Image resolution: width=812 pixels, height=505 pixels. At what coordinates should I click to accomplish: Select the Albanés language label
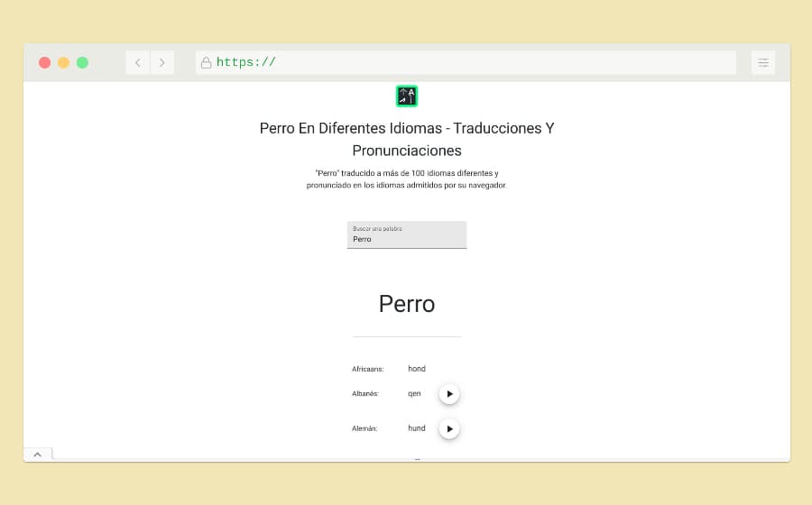(365, 394)
